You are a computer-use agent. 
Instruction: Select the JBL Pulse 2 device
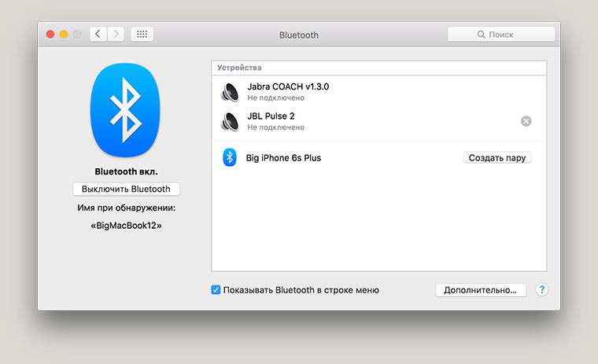[378, 121]
